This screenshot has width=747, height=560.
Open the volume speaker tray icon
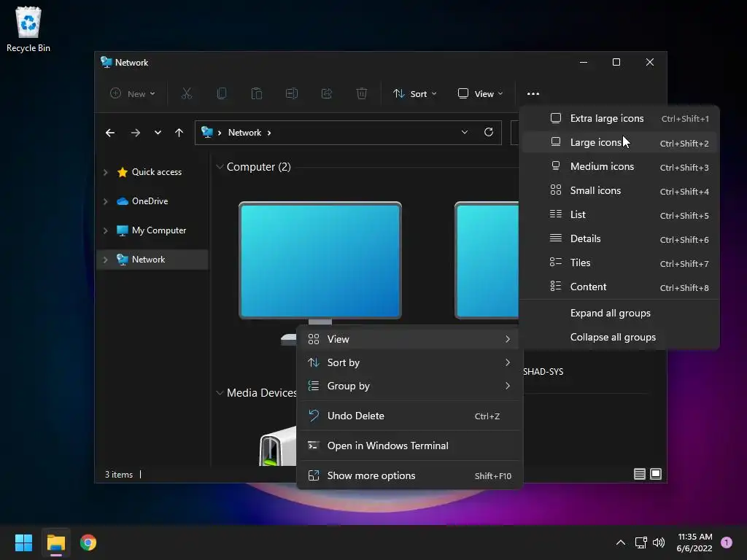click(x=659, y=542)
